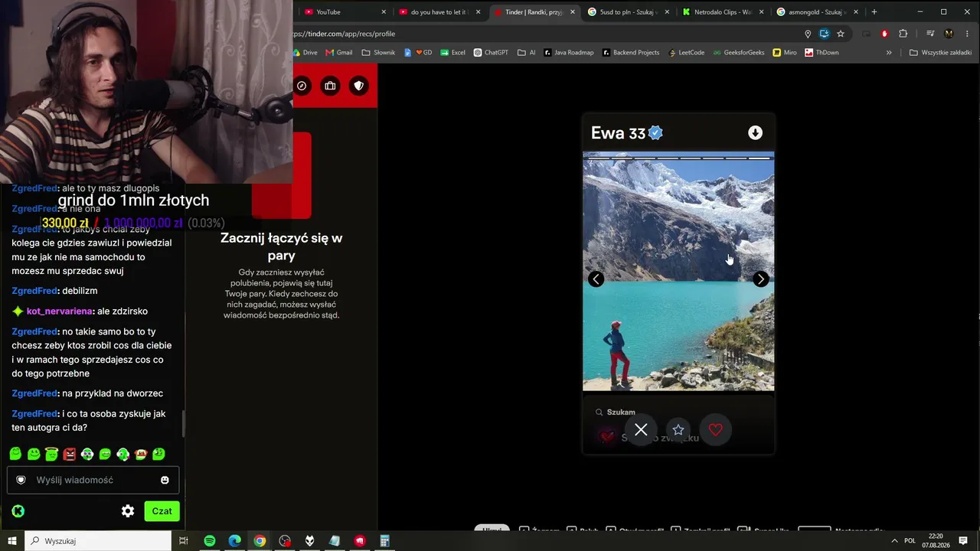
Task: Focus the Wyślij wiadomość chat input
Action: [x=93, y=480]
